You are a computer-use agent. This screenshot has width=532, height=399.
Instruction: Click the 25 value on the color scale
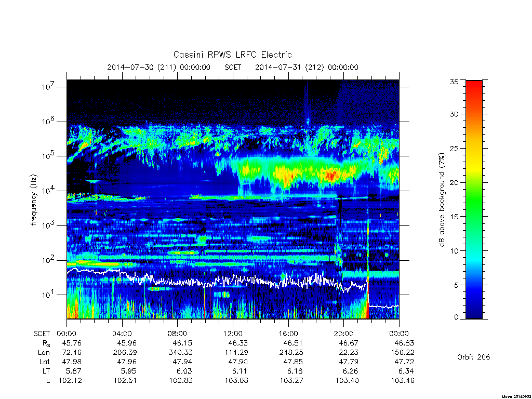[x=454, y=148]
